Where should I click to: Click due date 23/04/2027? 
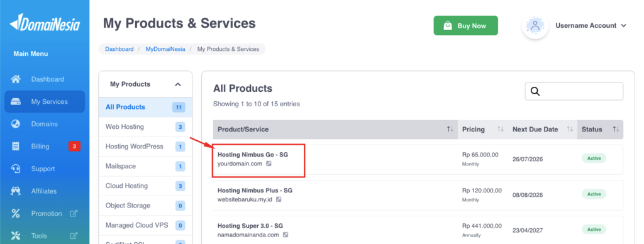coord(528,230)
